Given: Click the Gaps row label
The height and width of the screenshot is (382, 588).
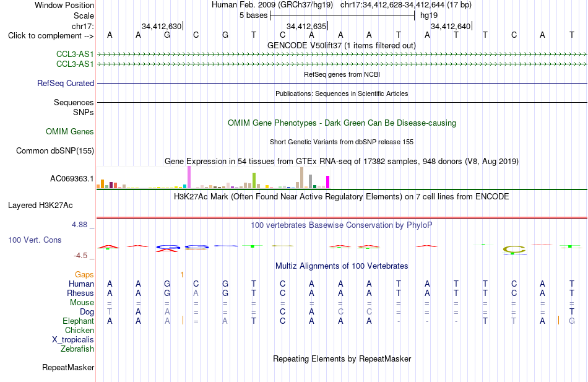Looking at the screenshot, I should coord(84,275).
